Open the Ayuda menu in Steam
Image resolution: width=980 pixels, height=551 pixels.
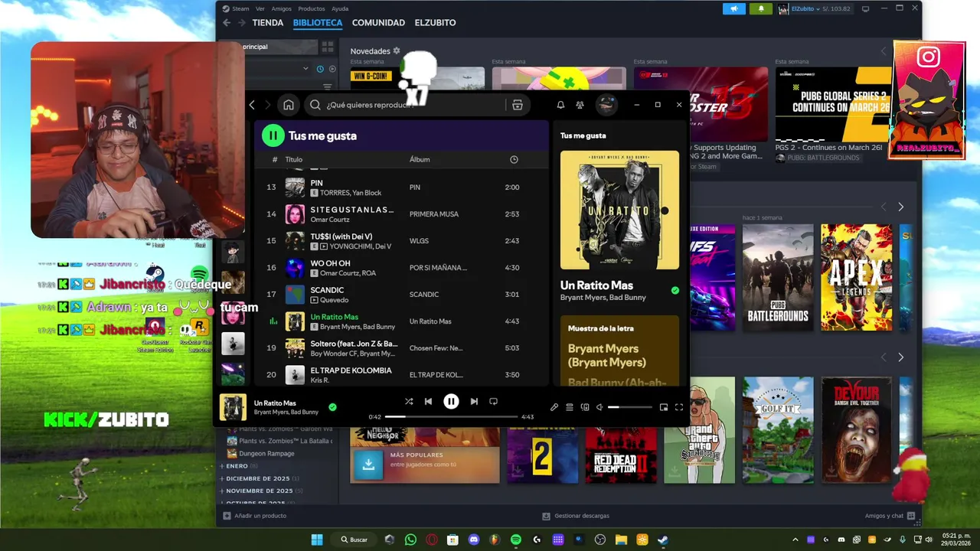click(340, 8)
